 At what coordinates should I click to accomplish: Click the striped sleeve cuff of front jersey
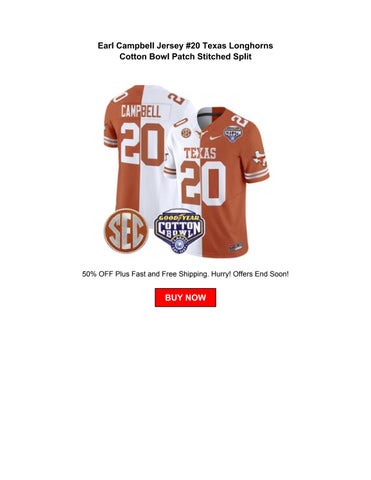257,174
